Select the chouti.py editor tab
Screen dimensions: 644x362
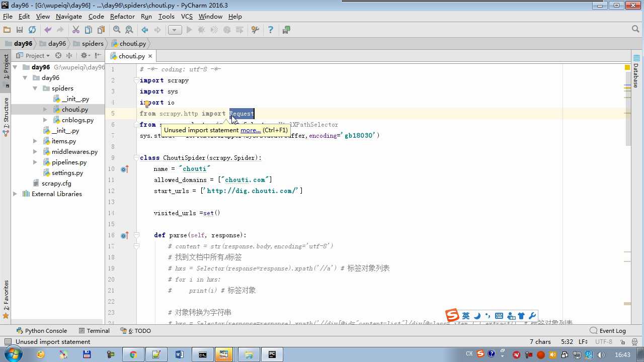coord(131,56)
